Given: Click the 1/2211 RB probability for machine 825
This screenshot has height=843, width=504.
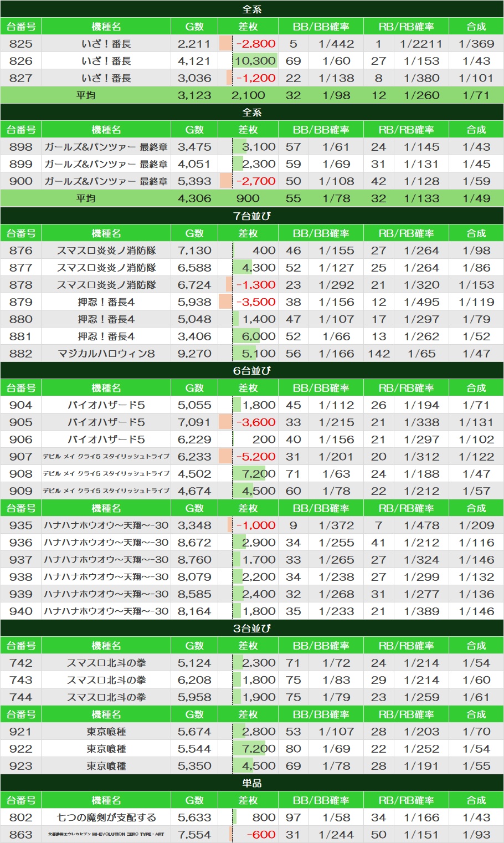Looking at the screenshot, I should tap(421, 44).
